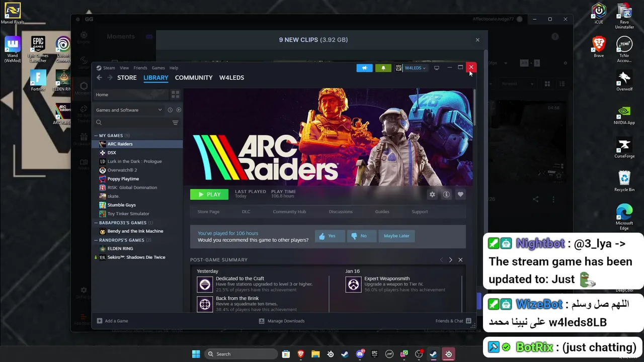The width and height of the screenshot is (644, 362).
Task: Open Brave browser desktop shortcut
Action: pos(599,46)
